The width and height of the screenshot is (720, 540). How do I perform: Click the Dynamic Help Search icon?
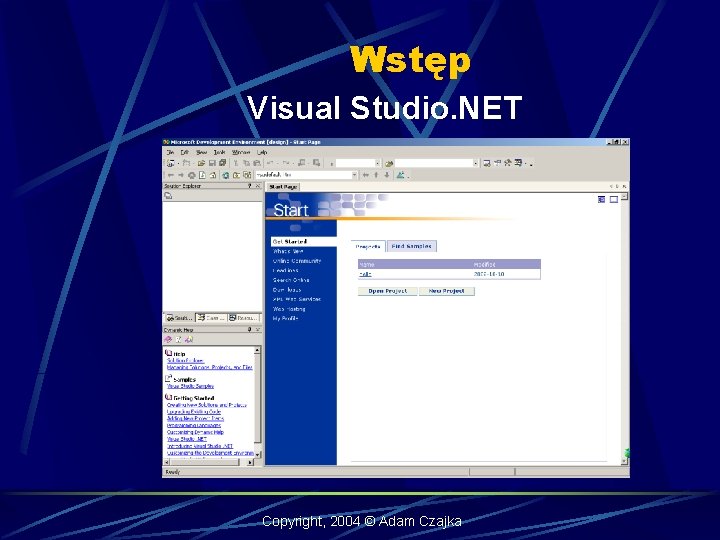[x=189, y=339]
